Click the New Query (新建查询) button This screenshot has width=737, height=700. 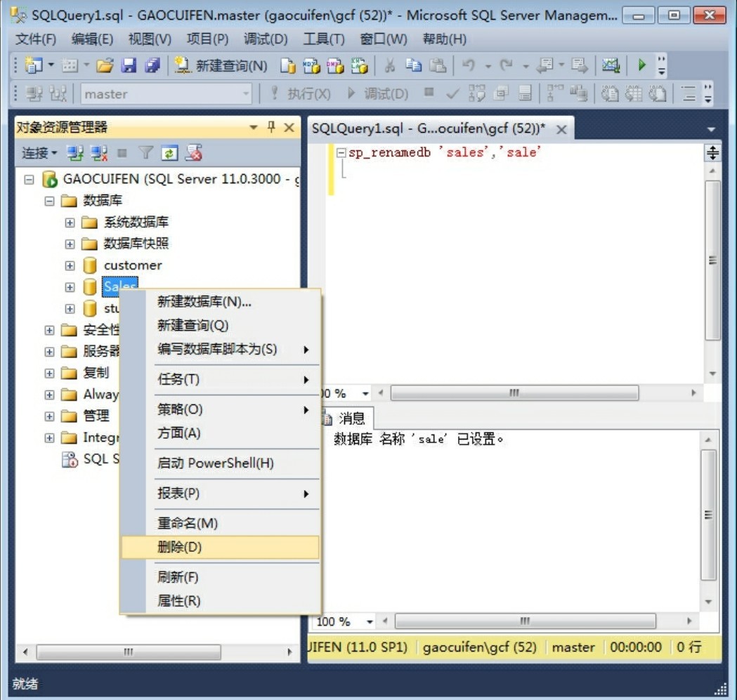221,65
